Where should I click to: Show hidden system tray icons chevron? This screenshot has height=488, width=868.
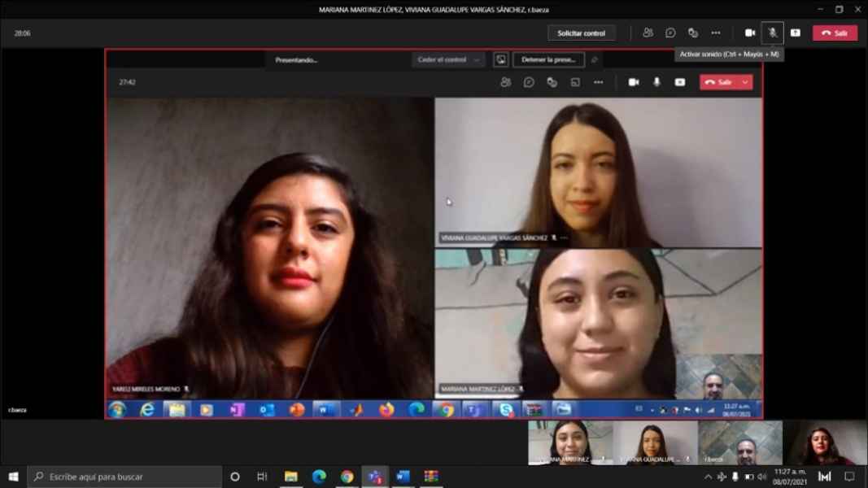tap(707, 477)
